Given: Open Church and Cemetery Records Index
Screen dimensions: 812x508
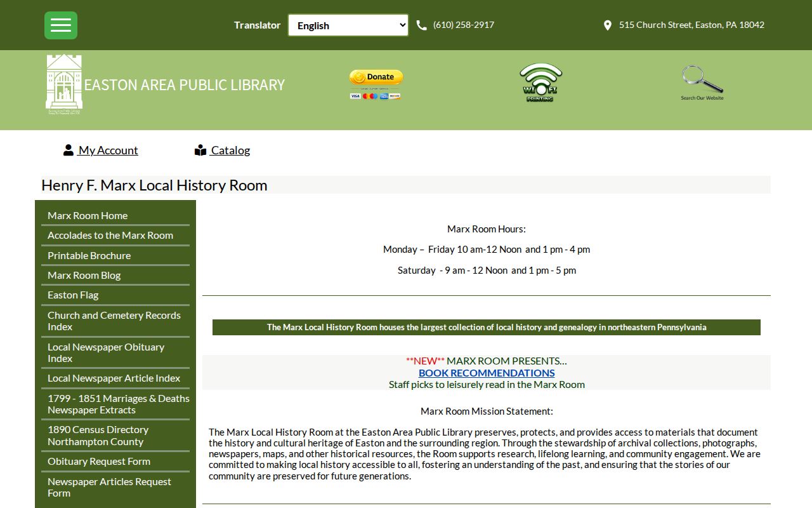Looking at the screenshot, I should pos(115,321).
